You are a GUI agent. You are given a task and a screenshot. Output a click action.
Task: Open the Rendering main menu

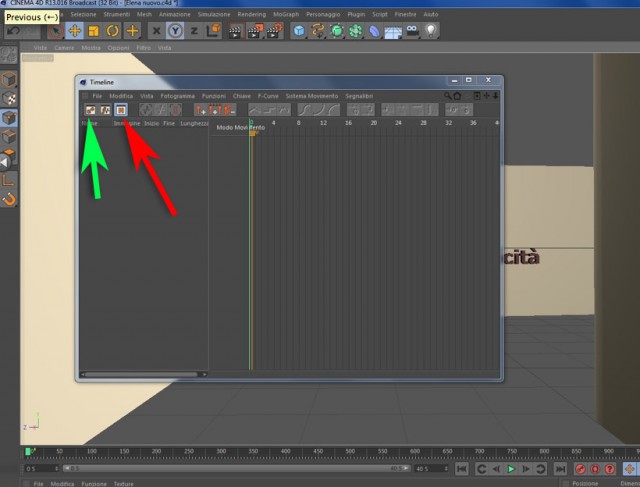click(x=252, y=14)
